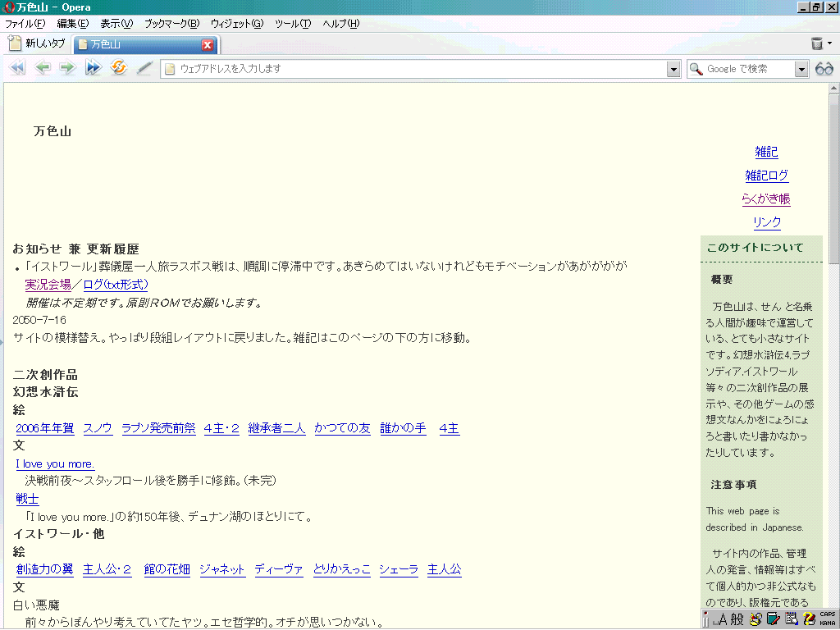840x630 pixels.
Task: Click the web address input field
Action: click(x=421, y=69)
